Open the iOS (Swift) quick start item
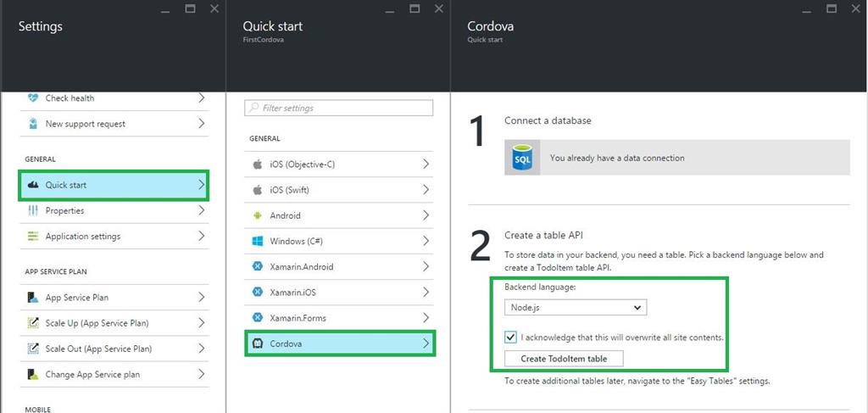Image resolution: width=868 pixels, height=413 pixels. [x=339, y=190]
